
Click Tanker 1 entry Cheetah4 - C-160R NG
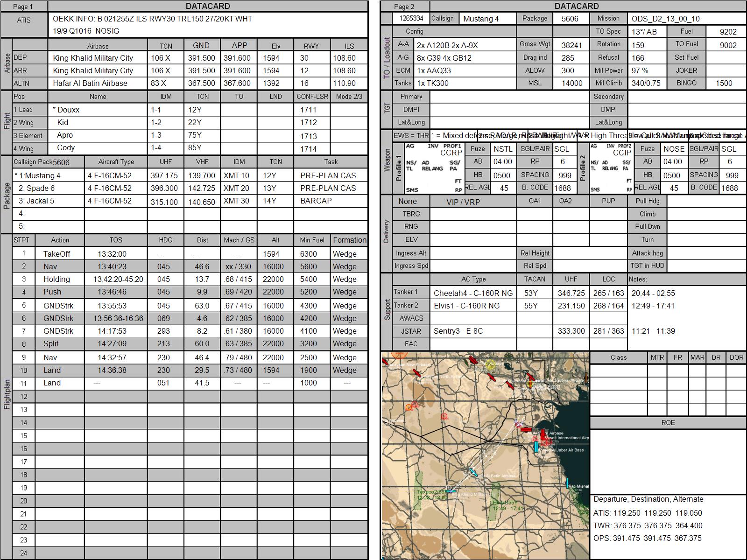(x=473, y=293)
